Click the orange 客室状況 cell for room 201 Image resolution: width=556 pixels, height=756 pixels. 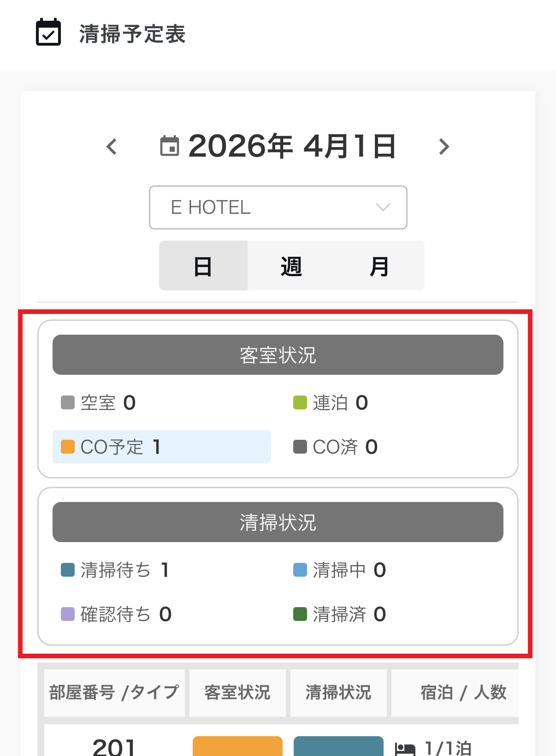pyautogui.click(x=237, y=747)
